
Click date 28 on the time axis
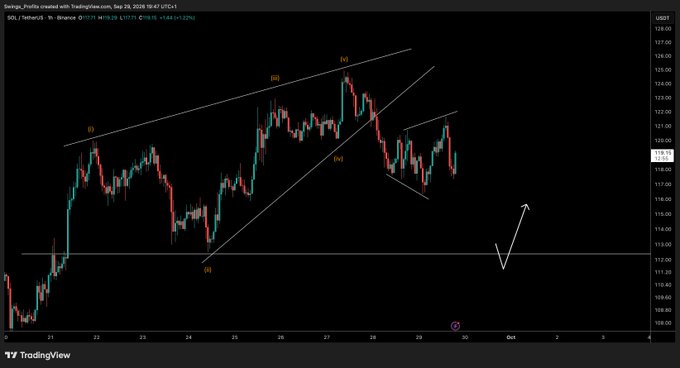pyautogui.click(x=373, y=337)
